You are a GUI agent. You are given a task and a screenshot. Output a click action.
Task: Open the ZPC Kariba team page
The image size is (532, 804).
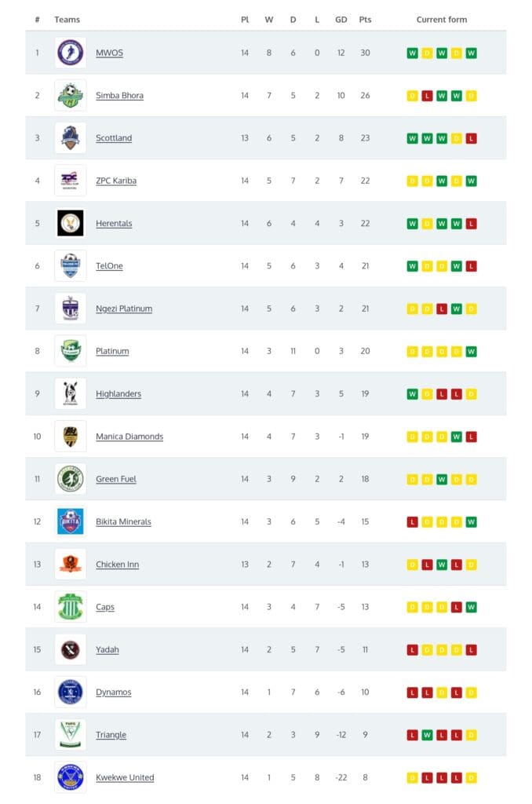point(116,181)
